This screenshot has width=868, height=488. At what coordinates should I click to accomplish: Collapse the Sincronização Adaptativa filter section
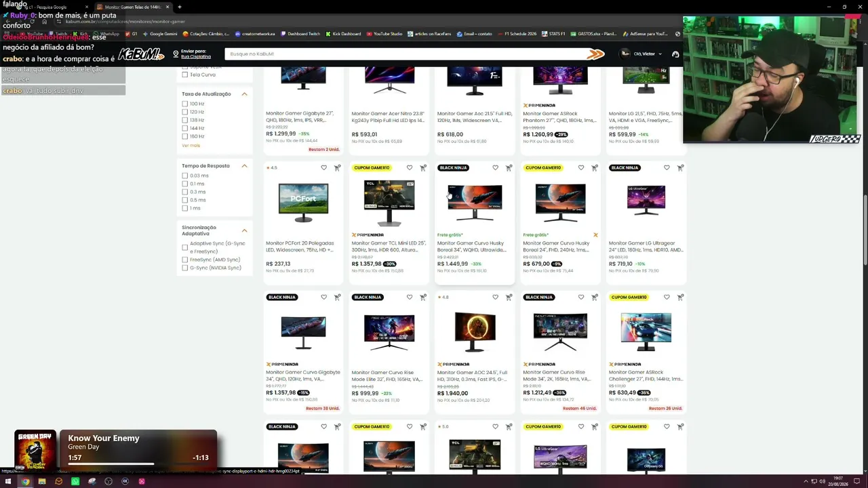coord(244,230)
